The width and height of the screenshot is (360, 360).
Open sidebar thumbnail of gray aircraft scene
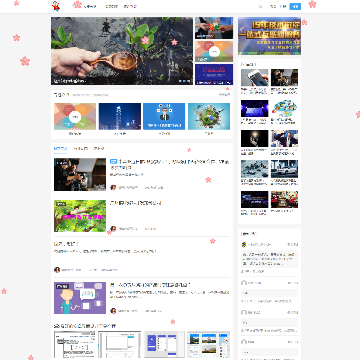[x=255, y=169]
